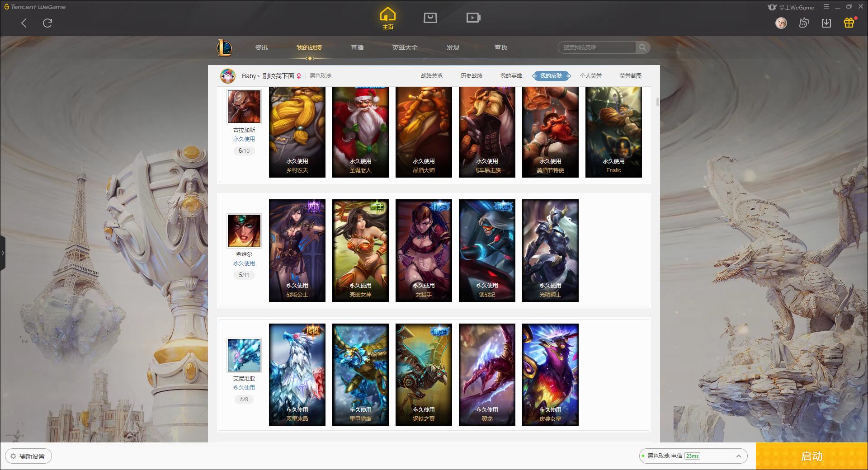The width and height of the screenshot is (868, 470).
Task: Switch to 个人荣誉 sub-tab
Action: click(x=591, y=76)
